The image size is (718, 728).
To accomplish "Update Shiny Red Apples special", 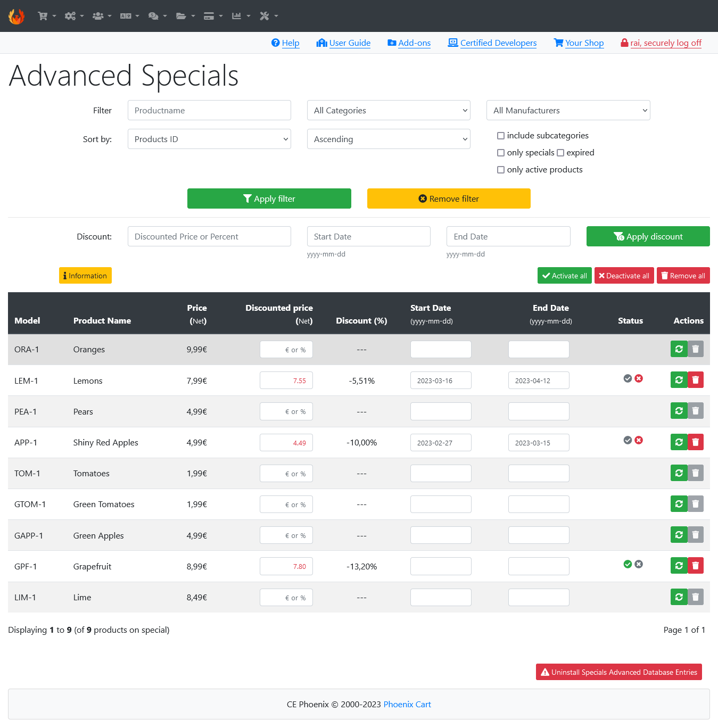I will (679, 442).
